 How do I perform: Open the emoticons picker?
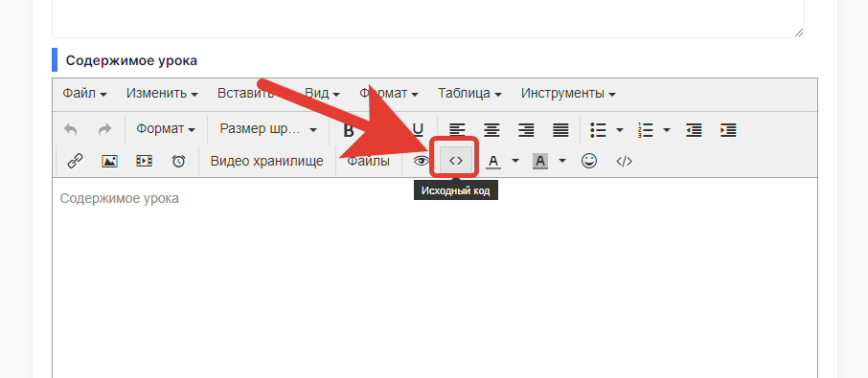589,162
